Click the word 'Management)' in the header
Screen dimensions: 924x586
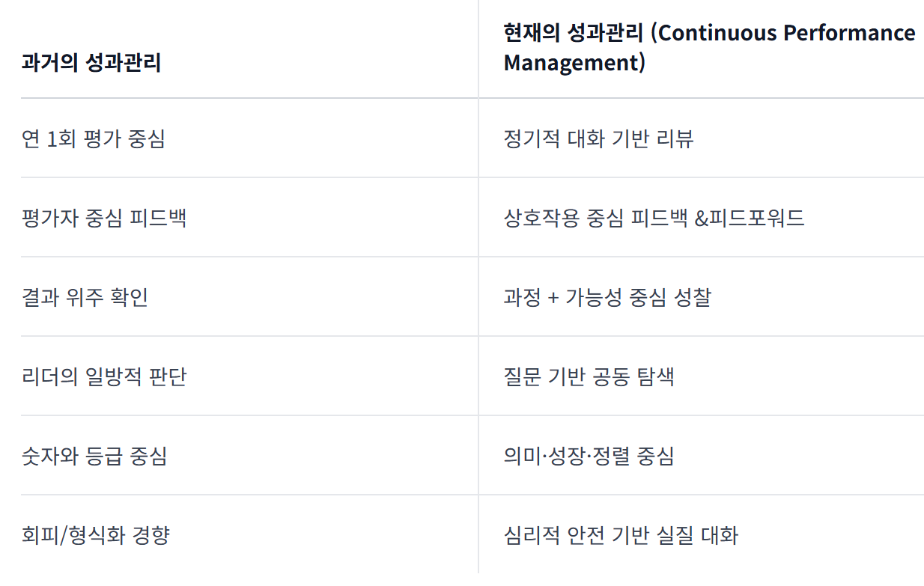click(574, 63)
